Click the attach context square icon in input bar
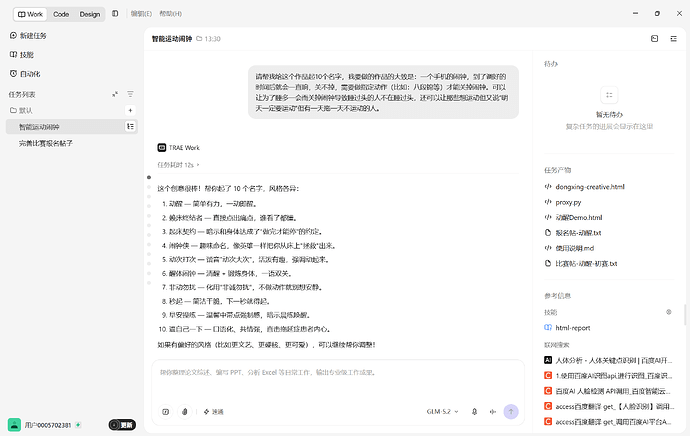 click(165, 412)
